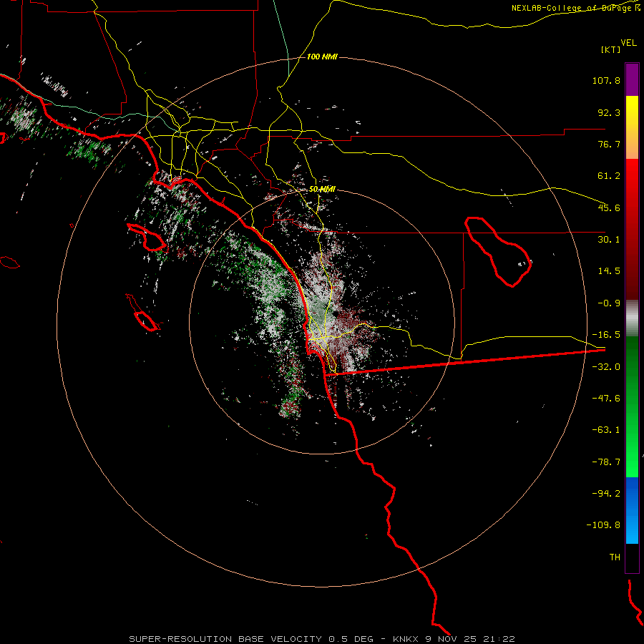Click the [KT] units label
644x644 pixels.
[610, 49]
